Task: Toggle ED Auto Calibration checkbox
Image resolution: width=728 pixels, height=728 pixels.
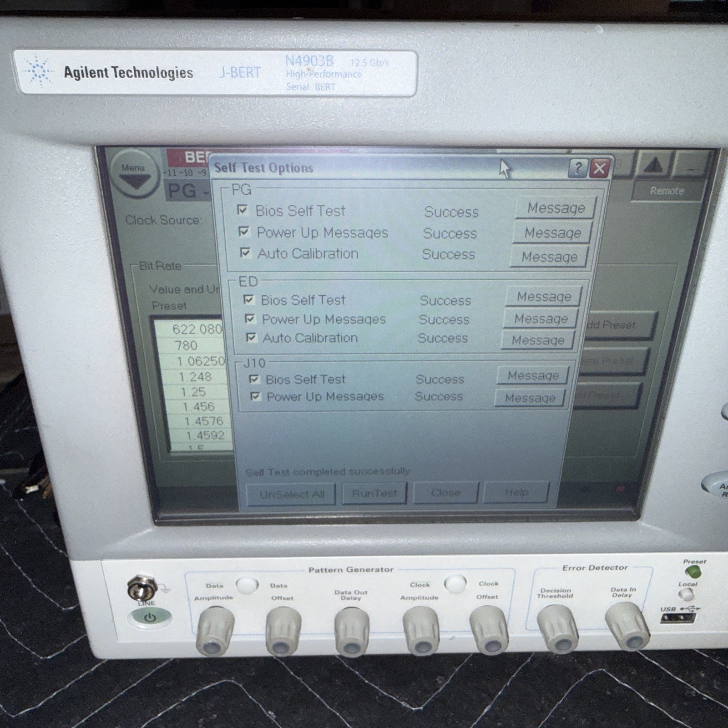Action: coord(251,337)
